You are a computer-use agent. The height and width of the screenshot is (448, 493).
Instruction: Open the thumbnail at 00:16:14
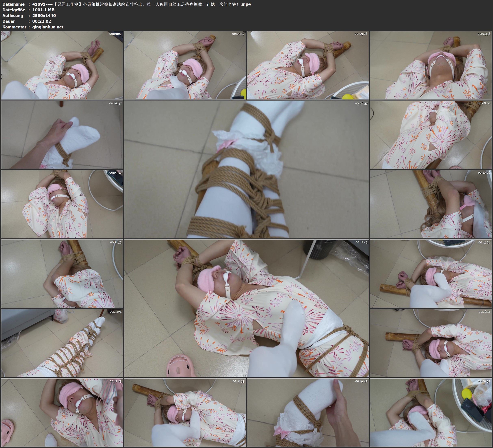click(x=431, y=343)
